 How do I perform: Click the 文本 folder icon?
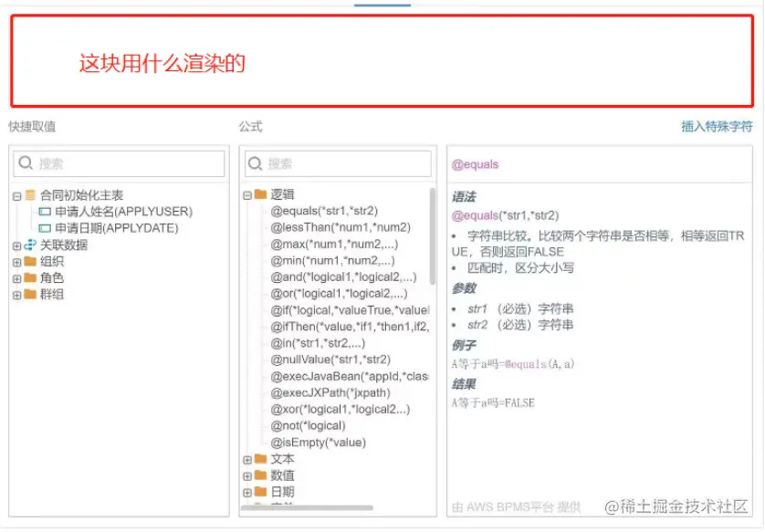pos(260,459)
